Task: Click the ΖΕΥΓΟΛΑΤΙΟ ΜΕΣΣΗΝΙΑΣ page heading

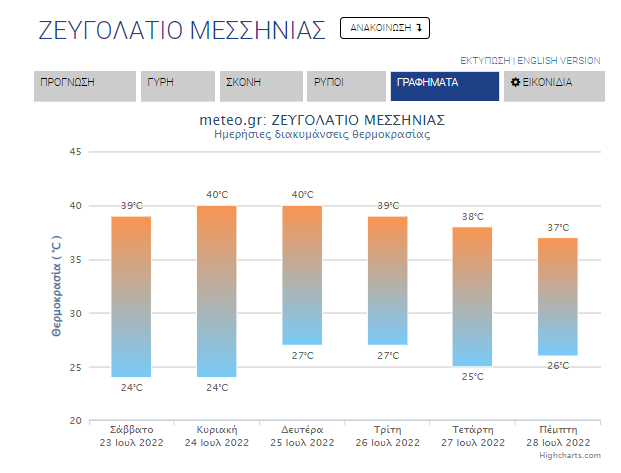Action: pyautogui.click(x=182, y=30)
